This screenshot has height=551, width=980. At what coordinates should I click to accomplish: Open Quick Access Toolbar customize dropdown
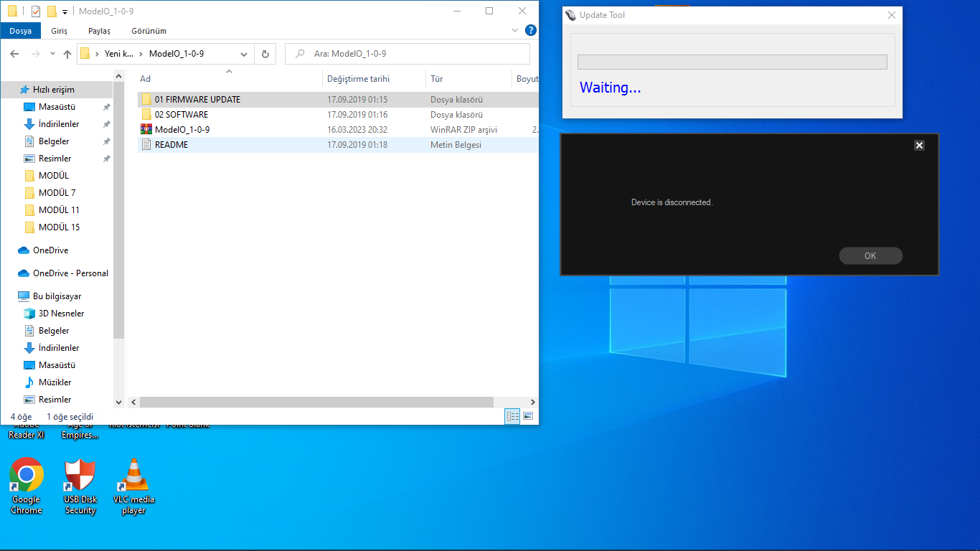pyautogui.click(x=65, y=11)
